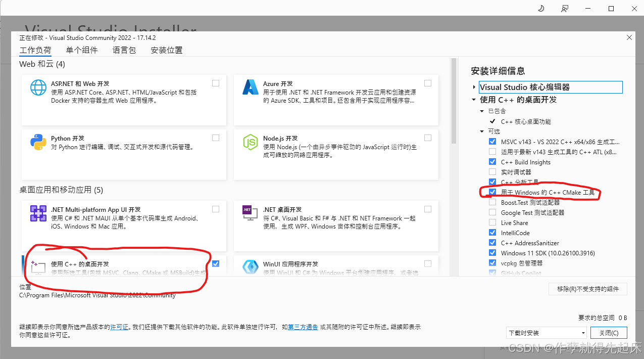Close the modify dialog with the X icon

pos(629,37)
